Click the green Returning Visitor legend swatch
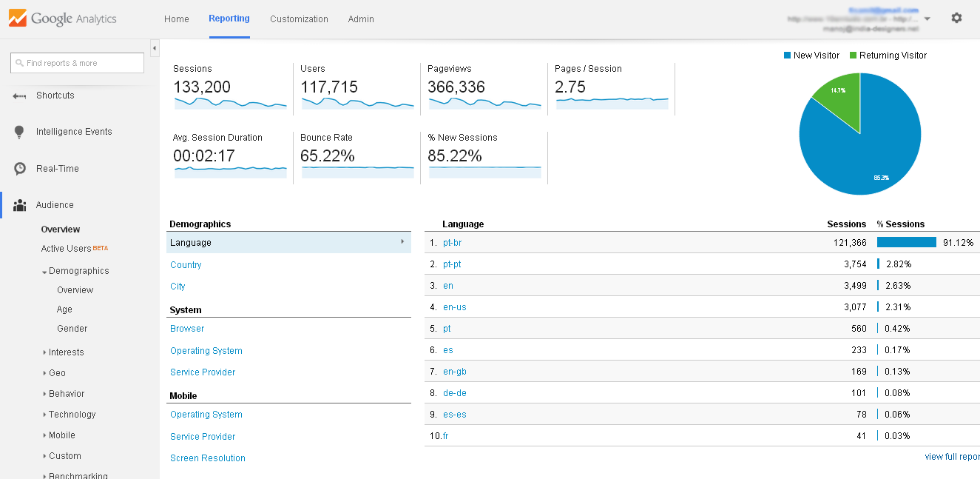The image size is (980, 479). (x=853, y=56)
